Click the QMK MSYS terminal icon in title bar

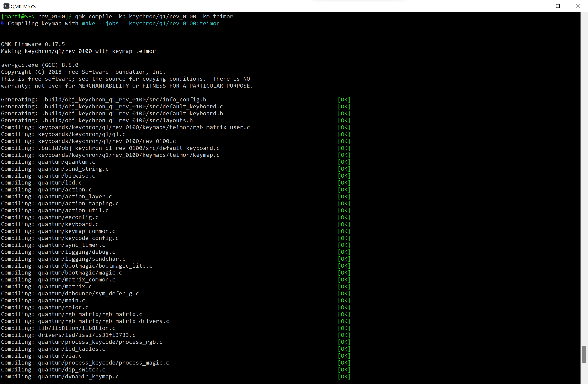pyautogui.click(x=6, y=6)
